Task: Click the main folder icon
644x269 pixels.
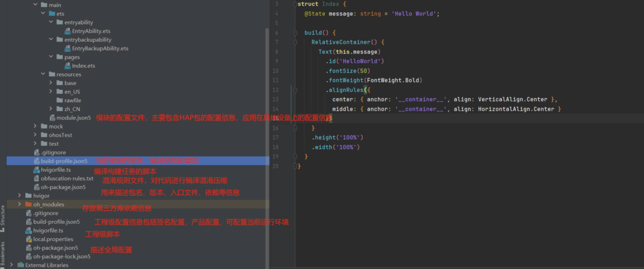Action: coord(44,5)
